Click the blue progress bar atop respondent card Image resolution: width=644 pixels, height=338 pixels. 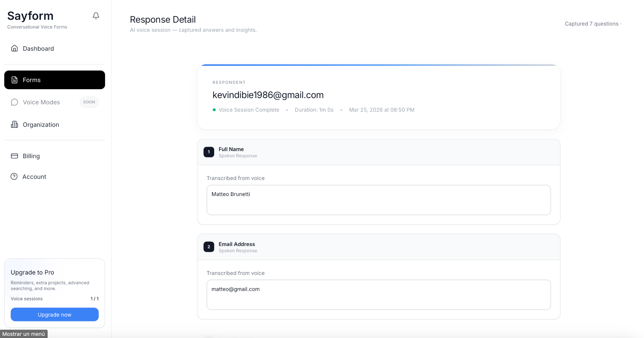(379, 65)
